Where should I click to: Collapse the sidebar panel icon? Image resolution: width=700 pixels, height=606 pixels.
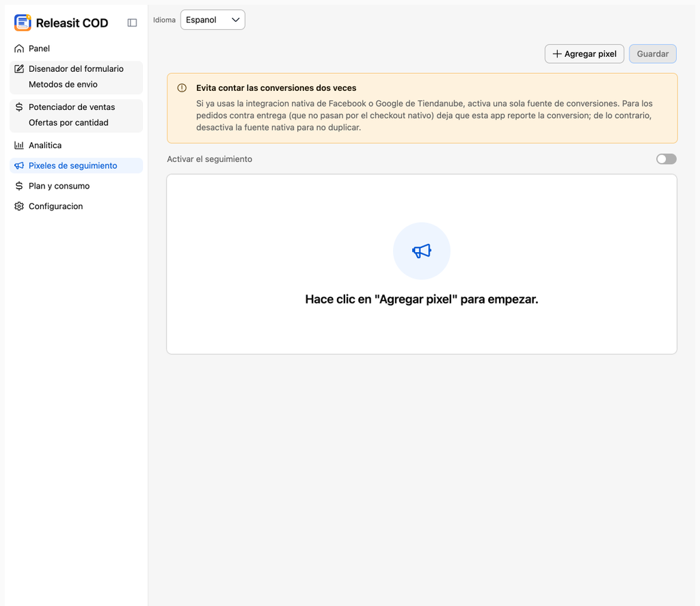(x=132, y=23)
